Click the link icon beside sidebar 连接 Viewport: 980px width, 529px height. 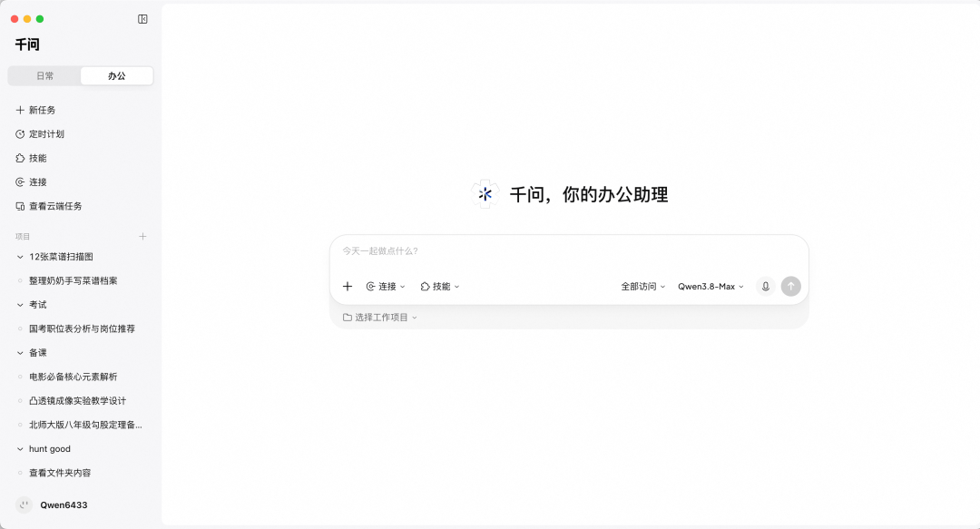(x=20, y=182)
